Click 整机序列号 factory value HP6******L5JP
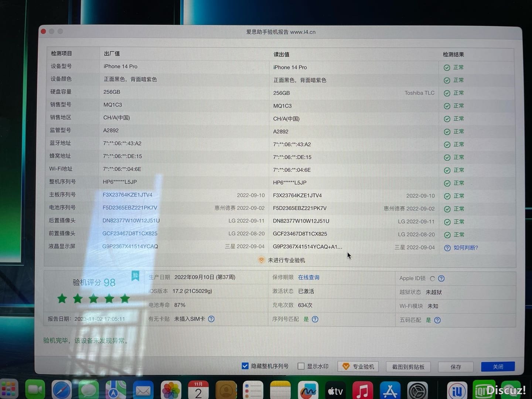 [x=120, y=182]
